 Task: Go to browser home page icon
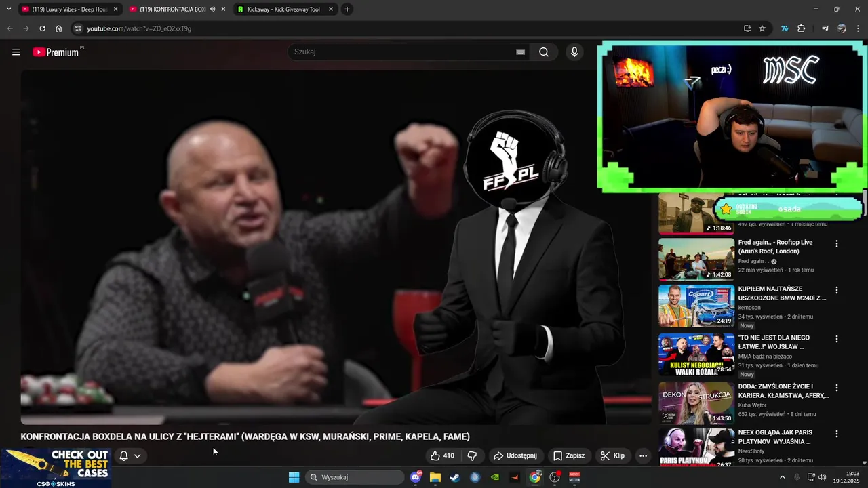(x=59, y=28)
